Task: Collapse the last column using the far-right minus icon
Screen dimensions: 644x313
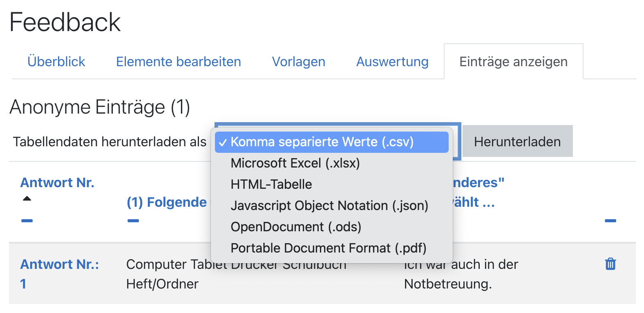Action: tap(610, 221)
